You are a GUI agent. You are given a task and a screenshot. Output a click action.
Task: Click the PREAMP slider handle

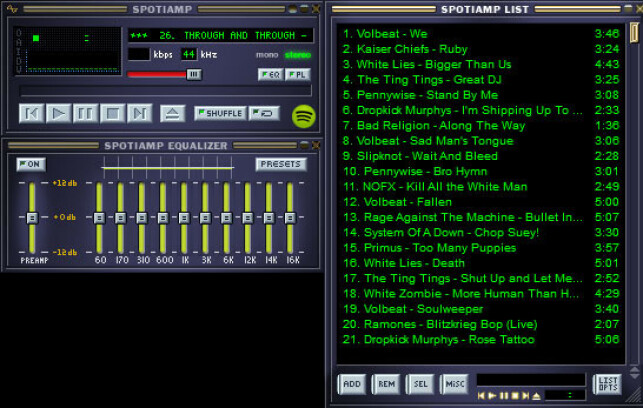click(32, 218)
